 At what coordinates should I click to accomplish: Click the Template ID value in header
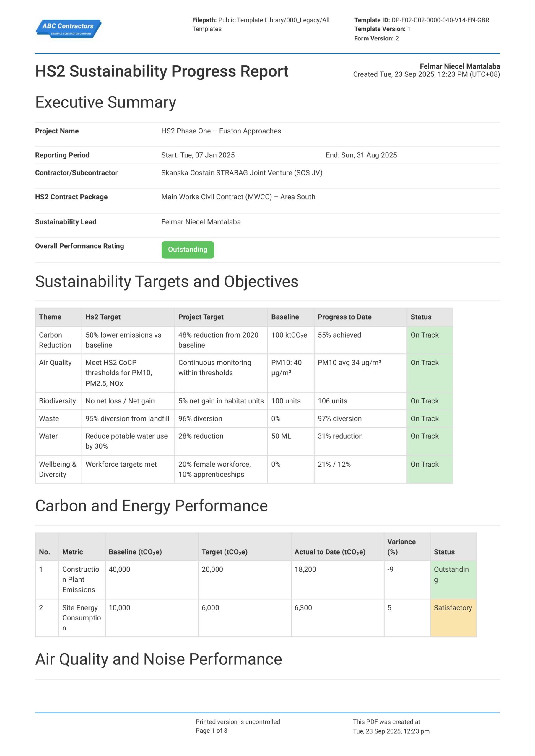(440, 20)
